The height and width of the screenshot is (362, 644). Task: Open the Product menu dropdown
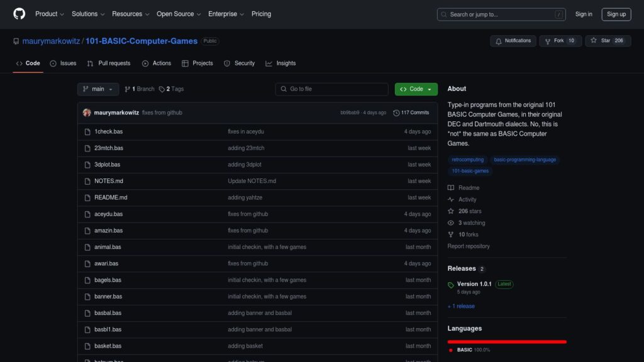[50, 14]
